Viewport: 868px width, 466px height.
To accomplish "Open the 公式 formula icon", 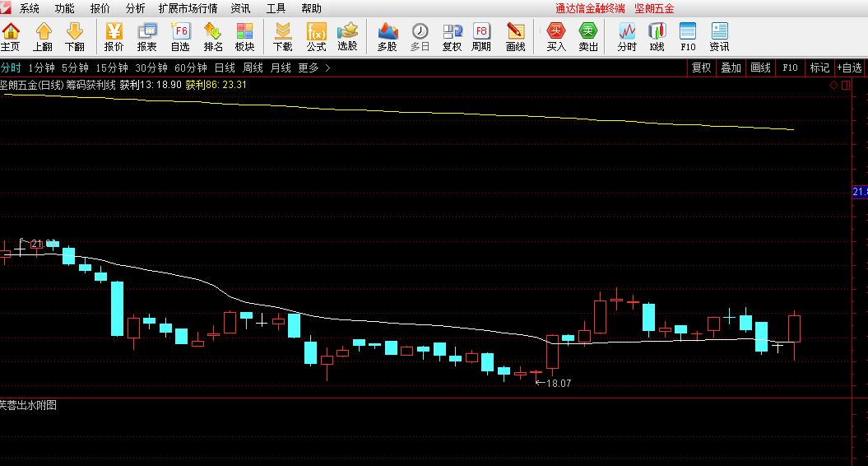I will [316, 37].
